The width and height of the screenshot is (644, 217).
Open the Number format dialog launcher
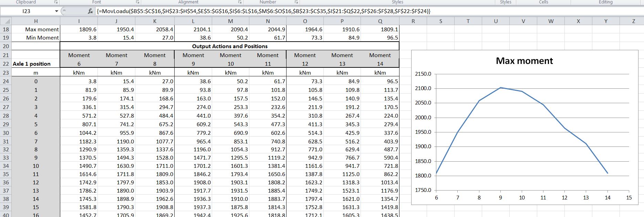[296, 2]
